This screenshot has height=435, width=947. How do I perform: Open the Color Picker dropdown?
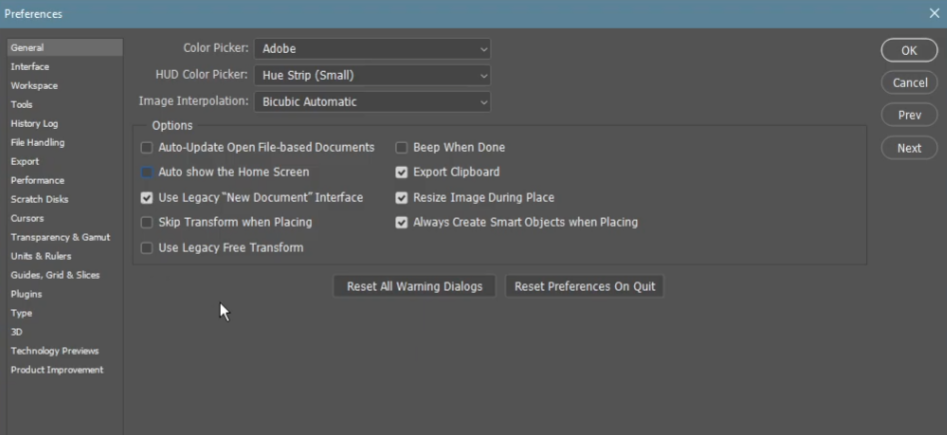372,48
